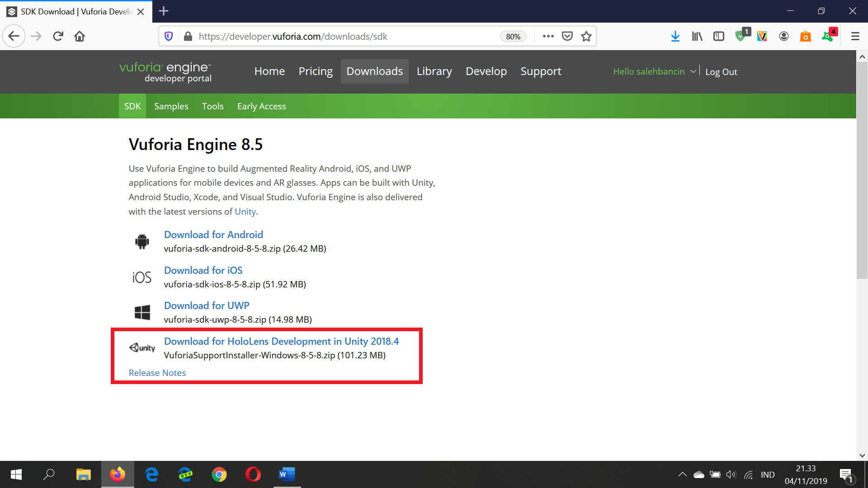Click the tracking protection shield icon
Viewport: 868px width, 488px height.
pos(169,36)
